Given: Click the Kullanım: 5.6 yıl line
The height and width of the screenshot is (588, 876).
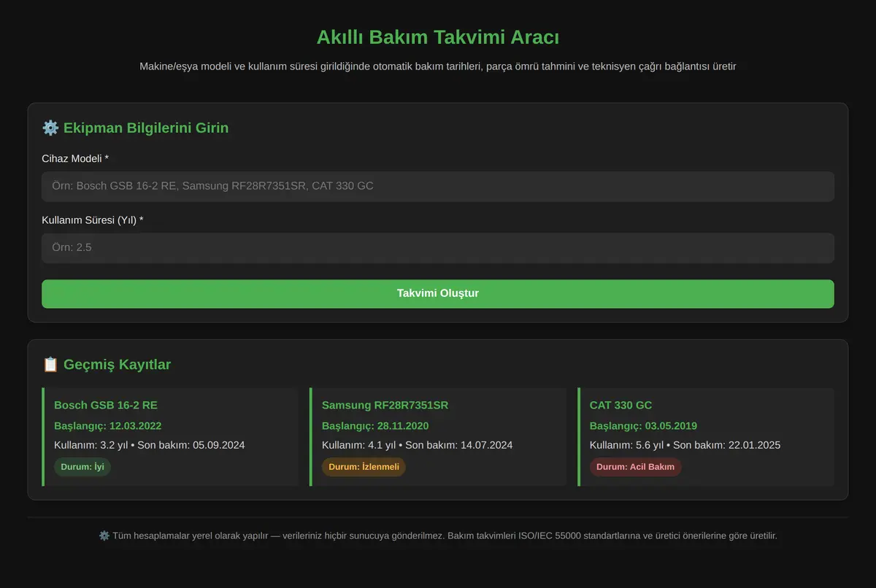Looking at the screenshot, I should pyautogui.click(x=685, y=445).
